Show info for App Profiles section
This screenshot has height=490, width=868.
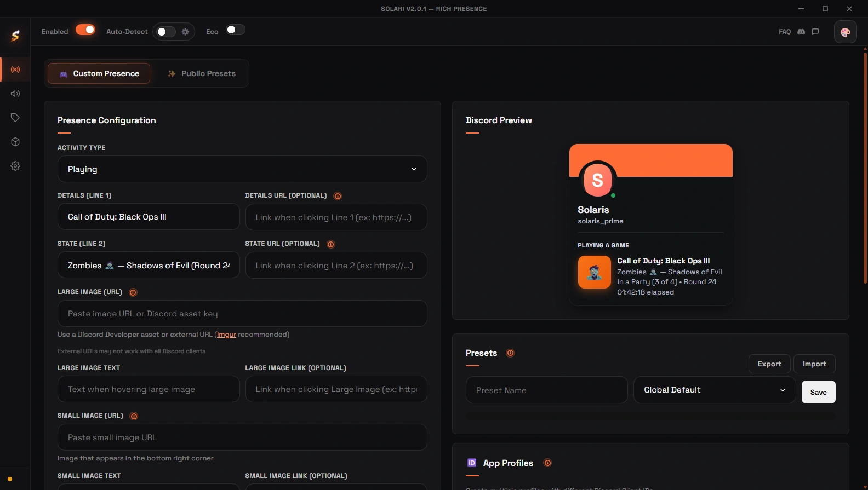[547, 463]
